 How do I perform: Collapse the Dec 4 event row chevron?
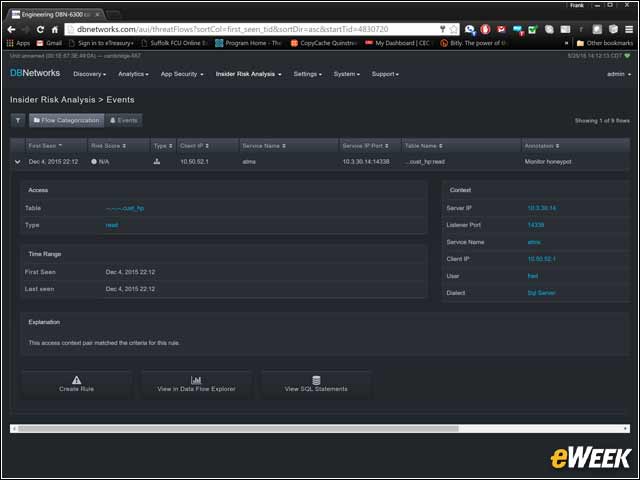click(x=18, y=162)
